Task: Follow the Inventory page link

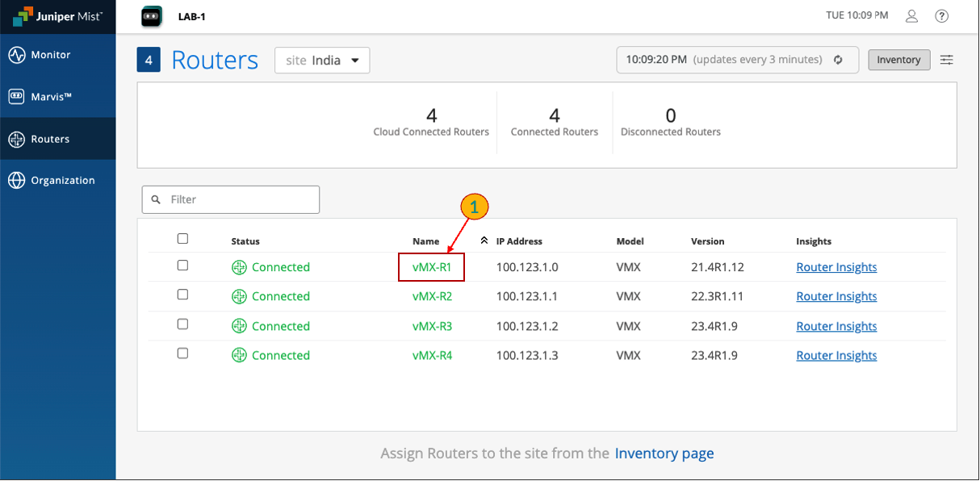Action: click(x=664, y=454)
